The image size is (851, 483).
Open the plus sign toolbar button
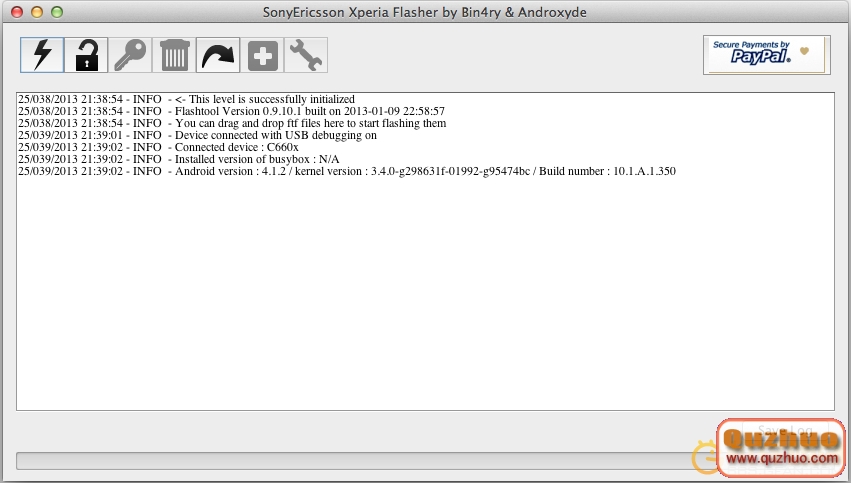click(x=262, y=55)
